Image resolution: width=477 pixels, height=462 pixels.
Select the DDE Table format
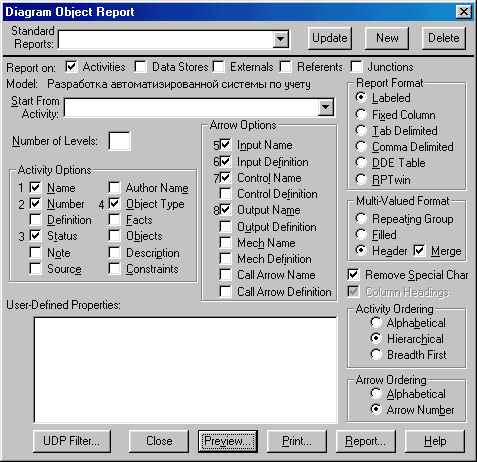(361, 163)
